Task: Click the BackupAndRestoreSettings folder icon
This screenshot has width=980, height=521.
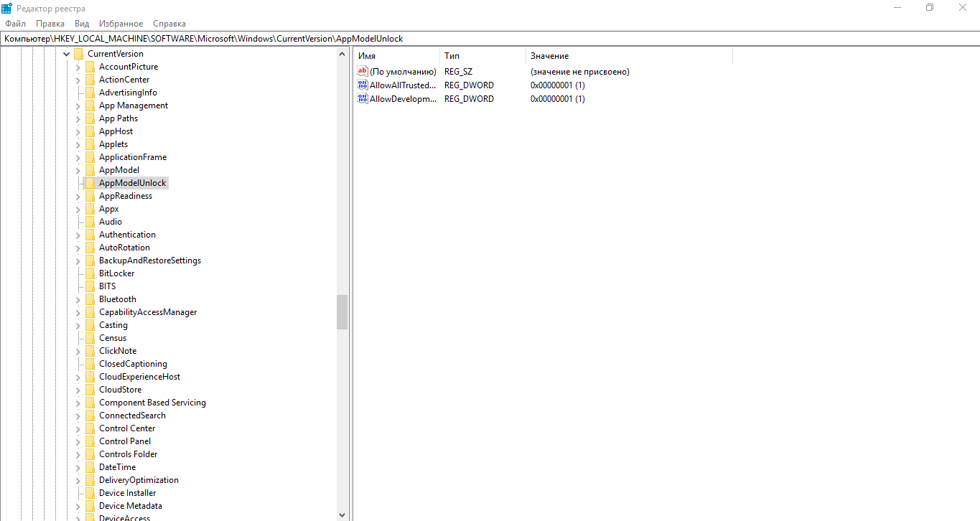Action: 90,260
